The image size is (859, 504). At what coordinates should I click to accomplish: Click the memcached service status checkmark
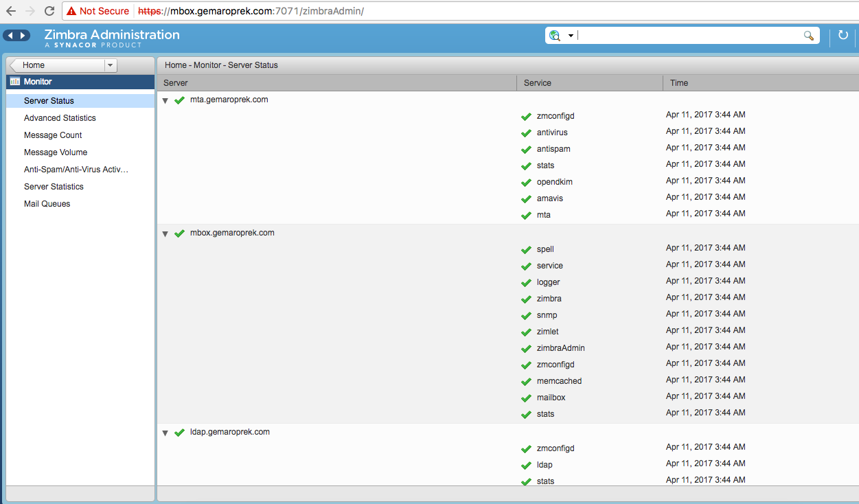[526, 382]
